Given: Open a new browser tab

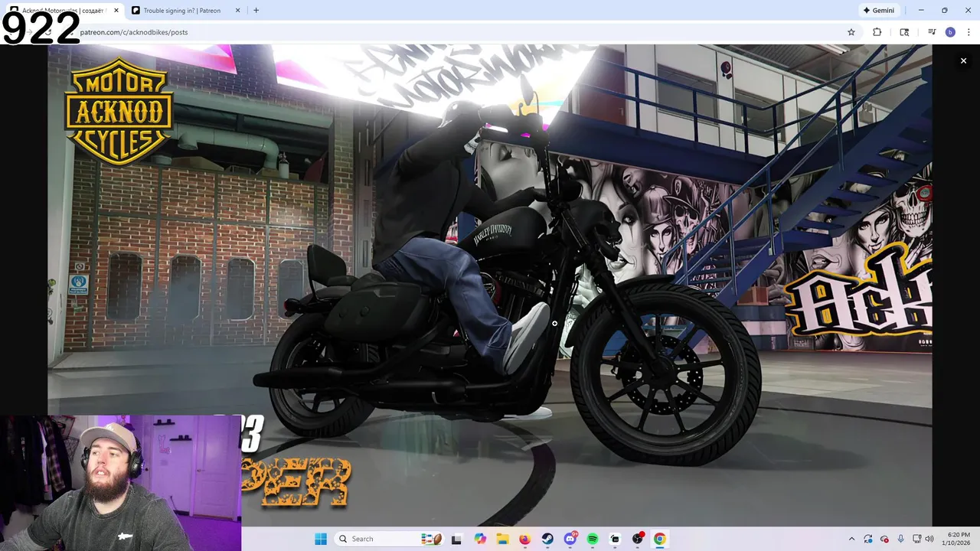Looking at the screenshot, I should coord(256,10).
